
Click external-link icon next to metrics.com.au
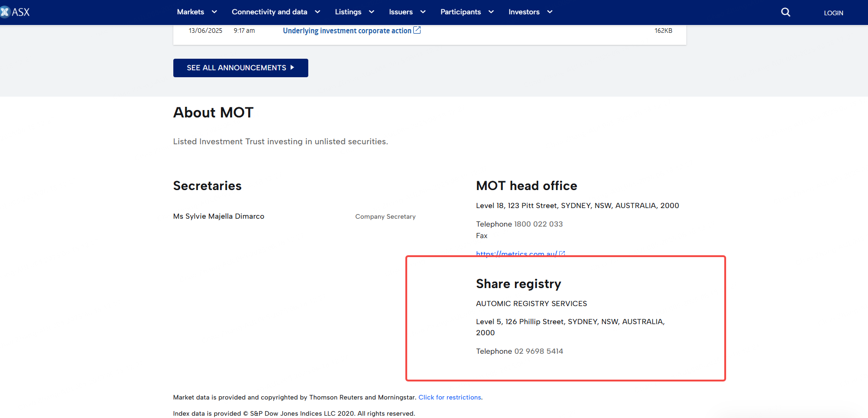pyautogui.click(x=562, y=254)
